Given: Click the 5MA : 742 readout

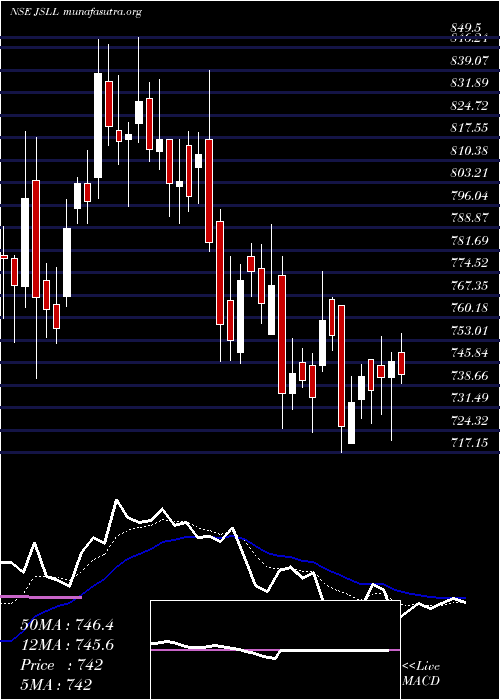Looking at the screenshot, I should click(x=56, y=684).
